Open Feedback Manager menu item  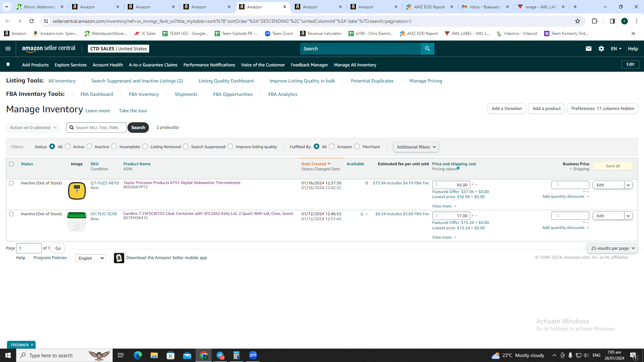pyautogui.click(x=309, y=65)
